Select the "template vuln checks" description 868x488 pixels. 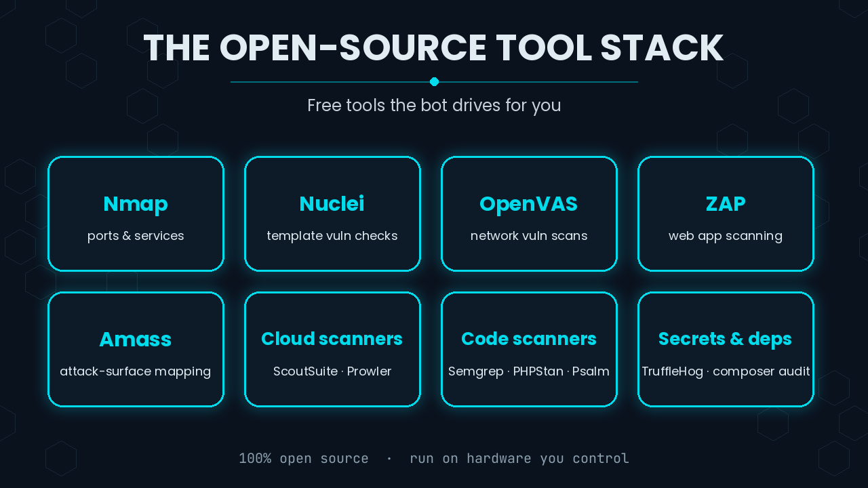(x=332, y=236)
